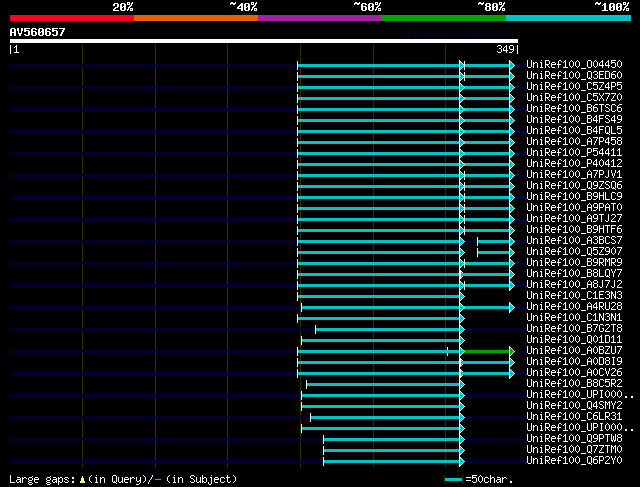This screenshot has width=640, height=487.
Task: Click the orange ~40% identity color swatch
Action: [196, 18]
